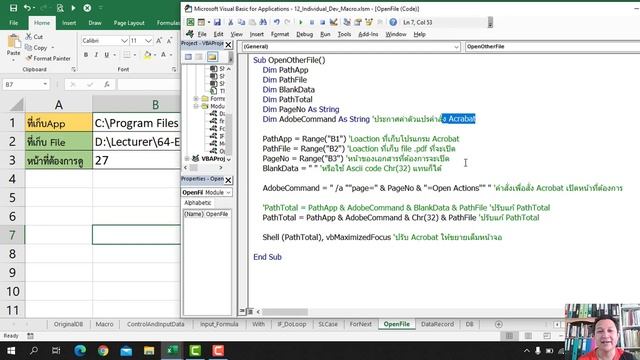Click Increase Font Size icon
The height and width of the screenshot is (360, 640).
[x=159, y=40]
